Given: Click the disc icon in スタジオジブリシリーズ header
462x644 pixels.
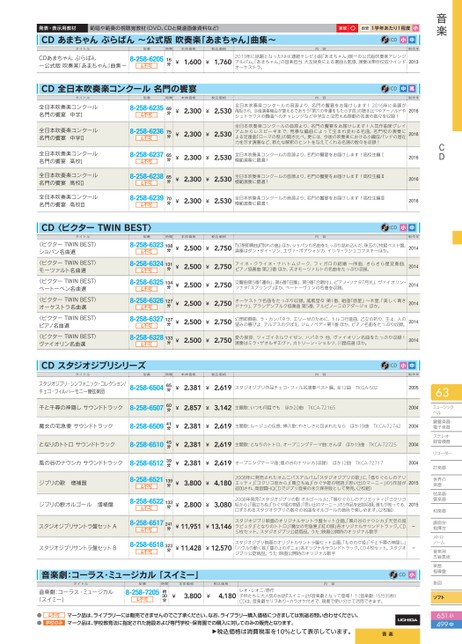Looking at the screenshot, I should click(385, 365).
